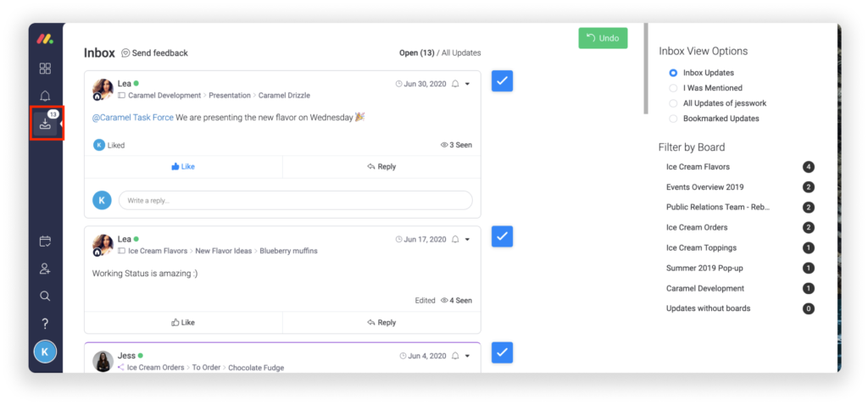Open the help question mark icon

[x=46, y=325]
